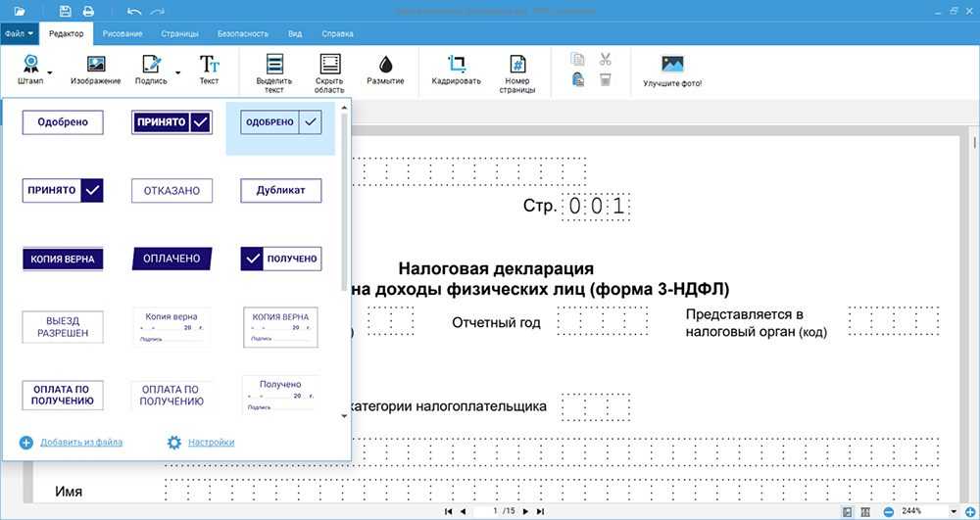Click the 'Добавить из файла' link

(x=81, y=443)
